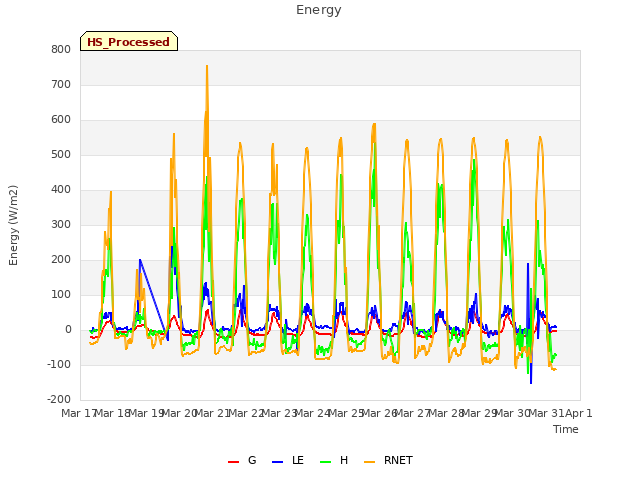Click the 200 y-axis tick label

click(x=61, y=260)
